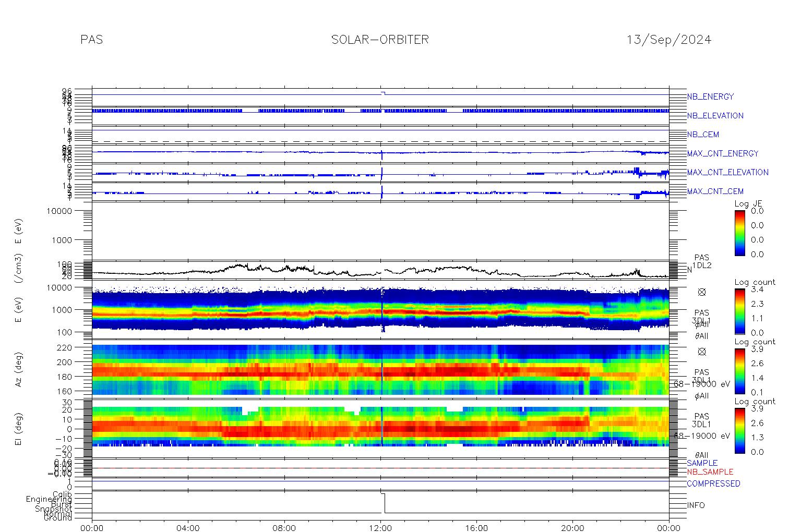Click the 04:00 time axis tick label
Image resolution: width=789 pixels, height=532 pixels.
pos(188,528)
